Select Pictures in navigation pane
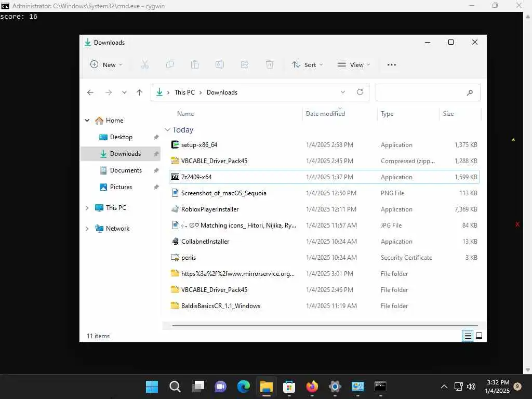This screenshot has height=399, width=532. point(121,187)
